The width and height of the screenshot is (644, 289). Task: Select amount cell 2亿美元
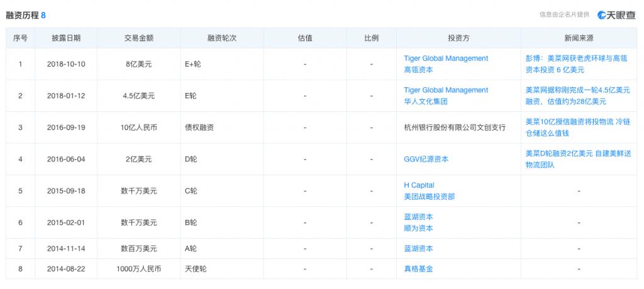(x=139, y=159)
